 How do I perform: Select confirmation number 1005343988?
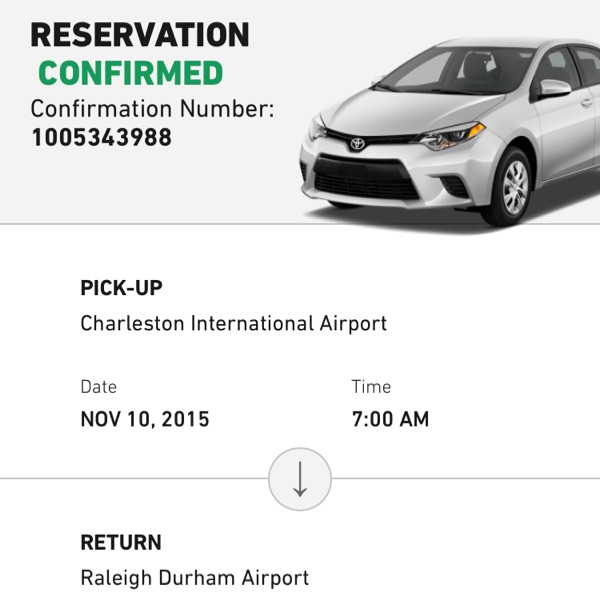102,137
